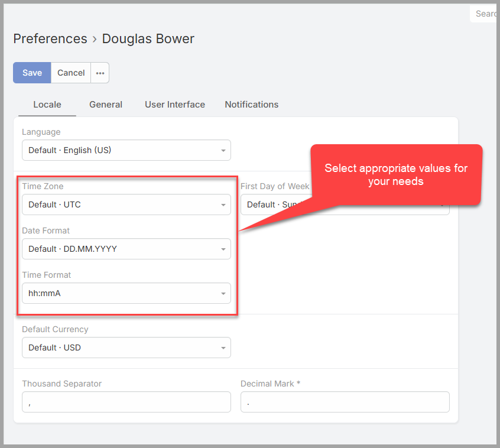Click the Time Zone field label
This screenshot has width=500, height=448.
pos(43,186)
